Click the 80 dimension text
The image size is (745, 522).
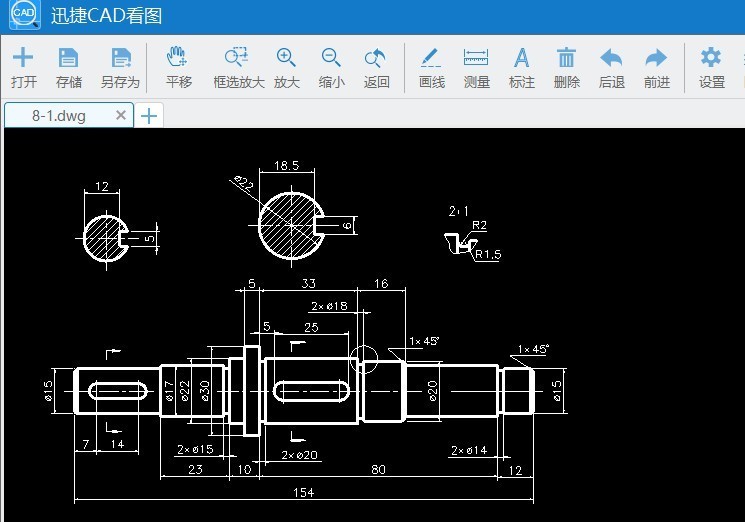coord(378,469)
